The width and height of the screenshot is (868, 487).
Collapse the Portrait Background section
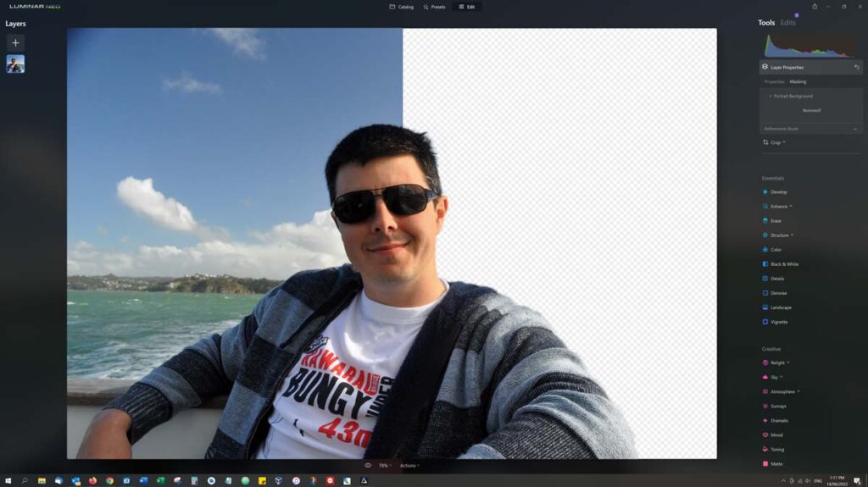(x=769, y=97)
